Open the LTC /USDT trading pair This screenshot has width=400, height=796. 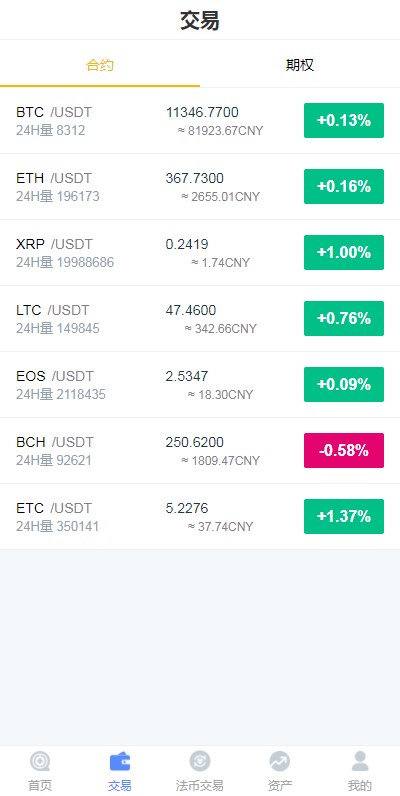(53, 310)
